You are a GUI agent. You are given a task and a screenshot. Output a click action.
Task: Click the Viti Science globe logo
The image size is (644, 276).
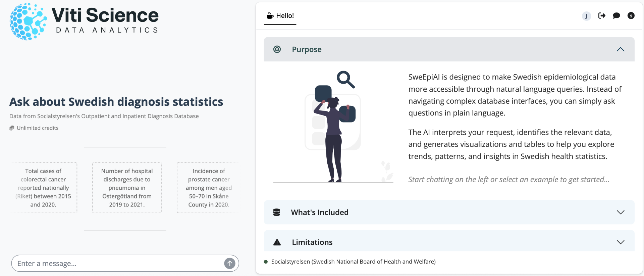pyautogui.click(x=29, y=22)
